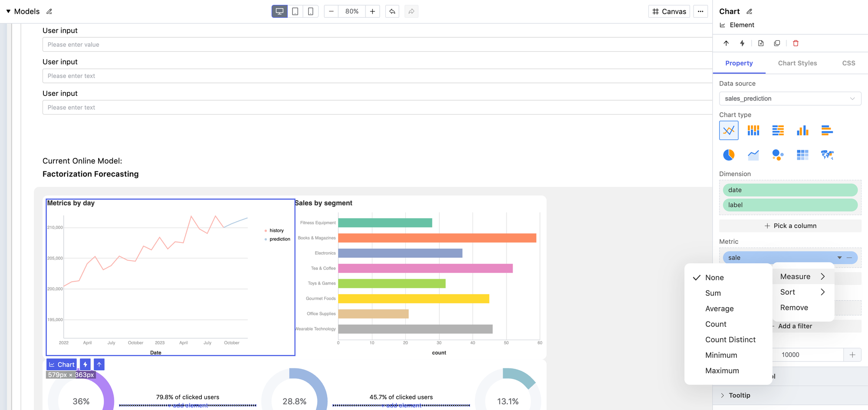Click the pencil icon next to Models
This screenshot has height=410, width=868.
(49, 12)
